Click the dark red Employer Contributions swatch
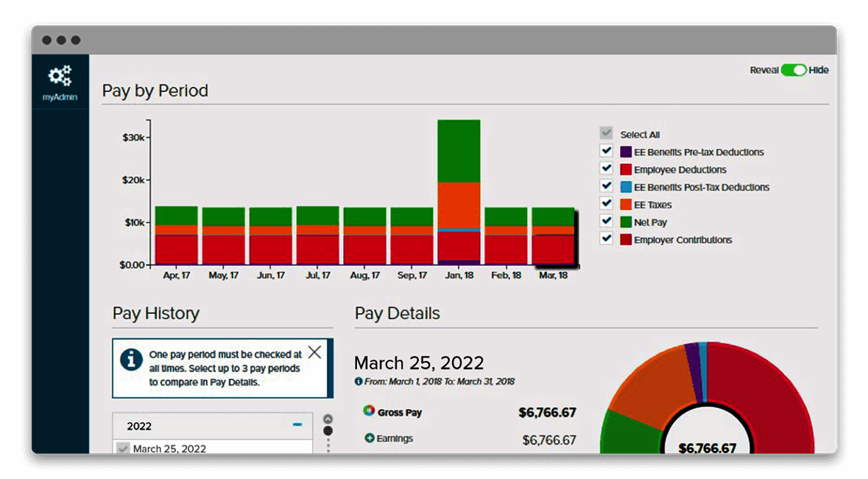868x479 pixels. point(626,240)
